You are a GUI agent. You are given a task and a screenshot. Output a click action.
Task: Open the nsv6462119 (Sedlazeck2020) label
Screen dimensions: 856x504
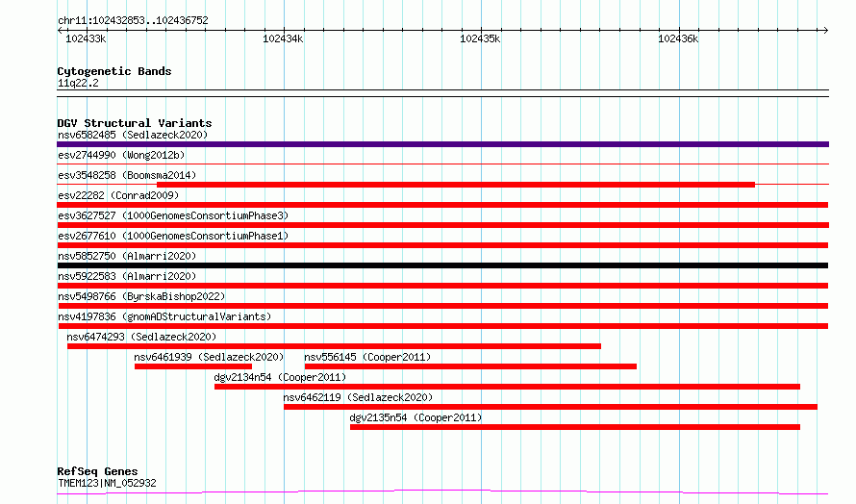point(358,397)
